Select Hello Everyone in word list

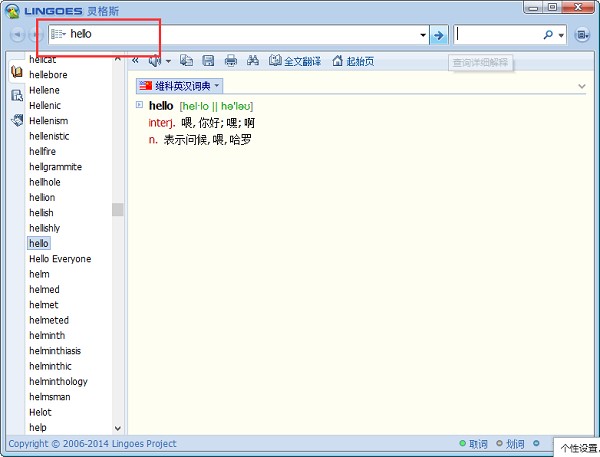[x=60, y=259]
